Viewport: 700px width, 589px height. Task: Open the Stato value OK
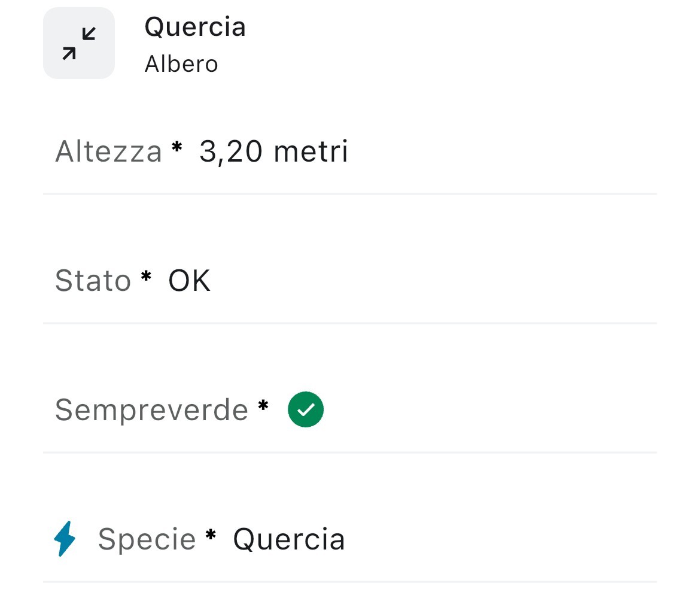click(189, 281)
